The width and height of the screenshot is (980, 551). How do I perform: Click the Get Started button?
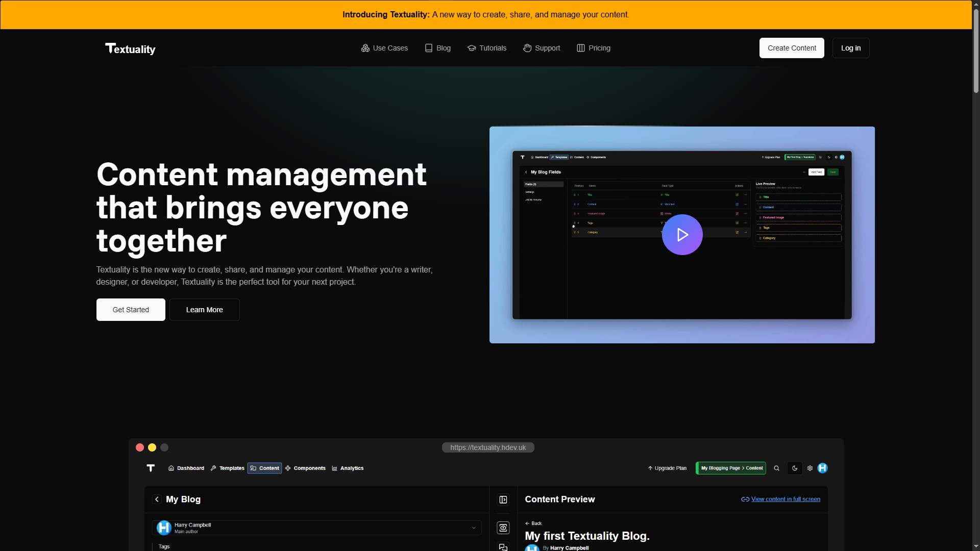coord(131,310)
